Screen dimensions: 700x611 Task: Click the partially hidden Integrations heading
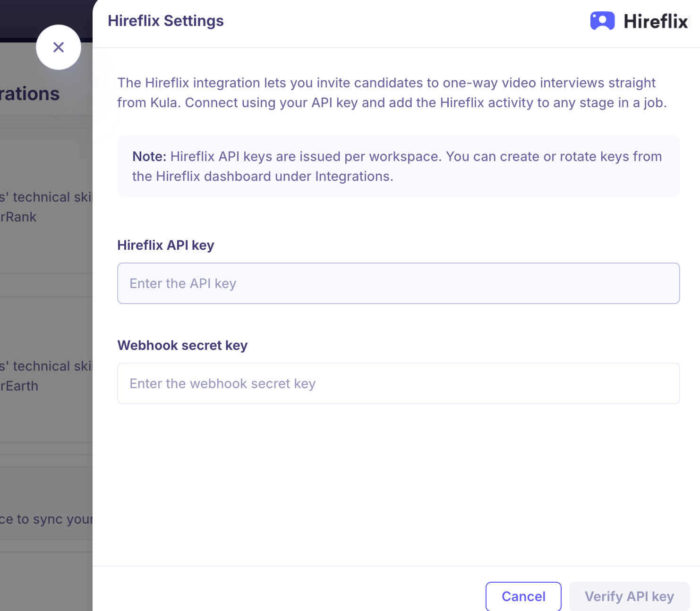[x=30, y=93]
